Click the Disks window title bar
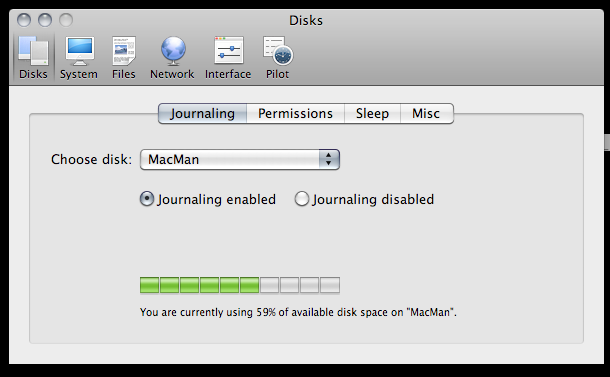 click(x=306, y=20)
